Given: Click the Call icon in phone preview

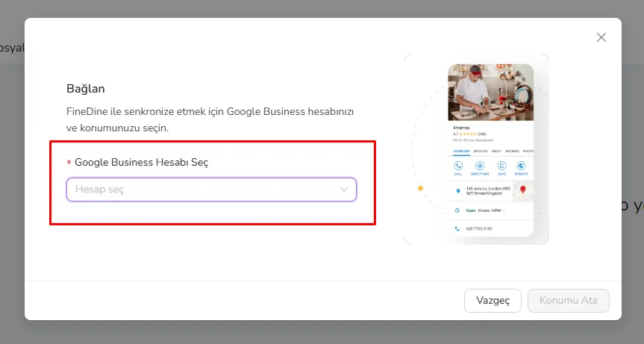Looking at the screenshot, I should tap(458, 166).
